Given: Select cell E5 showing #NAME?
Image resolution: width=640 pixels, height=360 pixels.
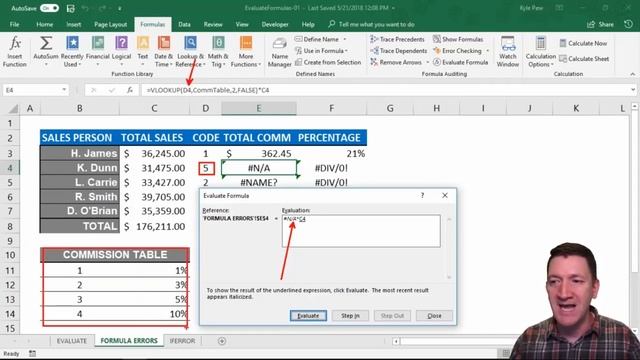Looking at the screenshot, I should click(x=259, y=182).
